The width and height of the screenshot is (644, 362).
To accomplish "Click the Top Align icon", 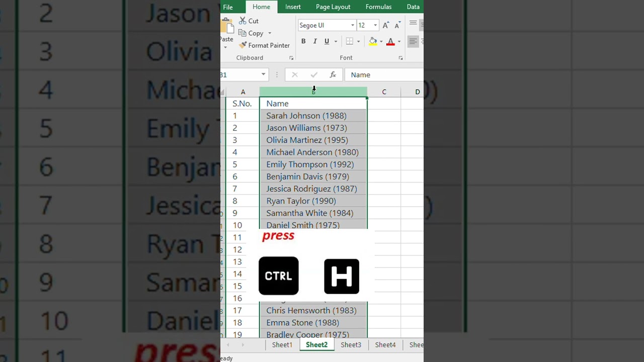I will 413,23.
